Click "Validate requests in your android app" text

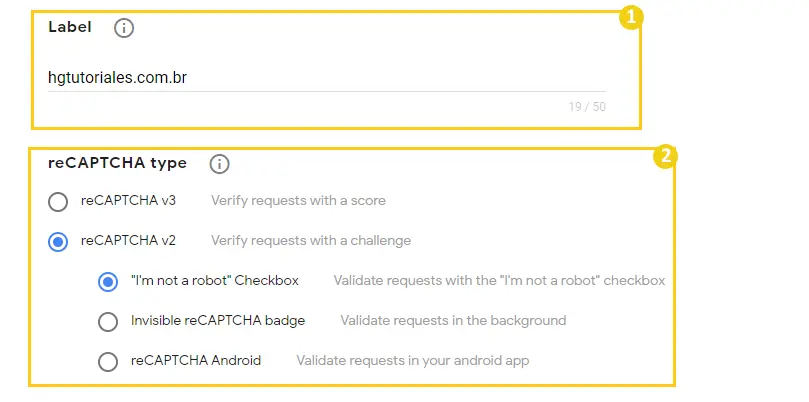pos(413,361)
